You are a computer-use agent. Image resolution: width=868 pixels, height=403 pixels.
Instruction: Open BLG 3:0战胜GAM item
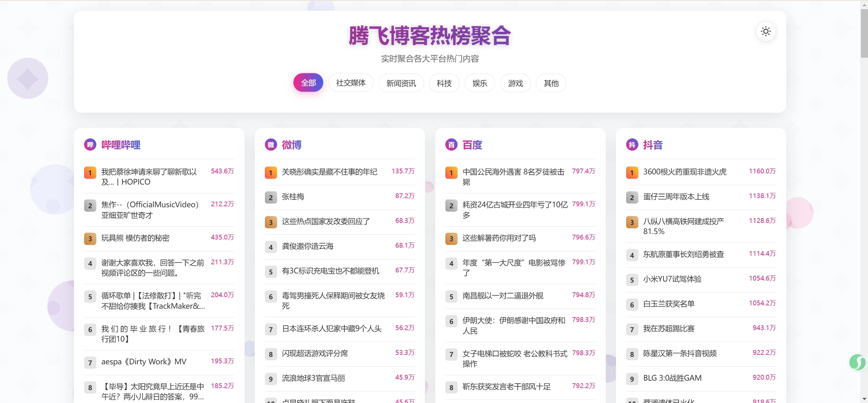(x=701, y=379)
